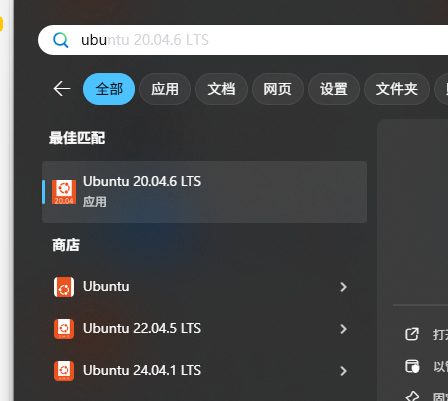Click the open-app icon in details pane
The image size is (448, 401).
pyautogui.click(x=412, y=334)
